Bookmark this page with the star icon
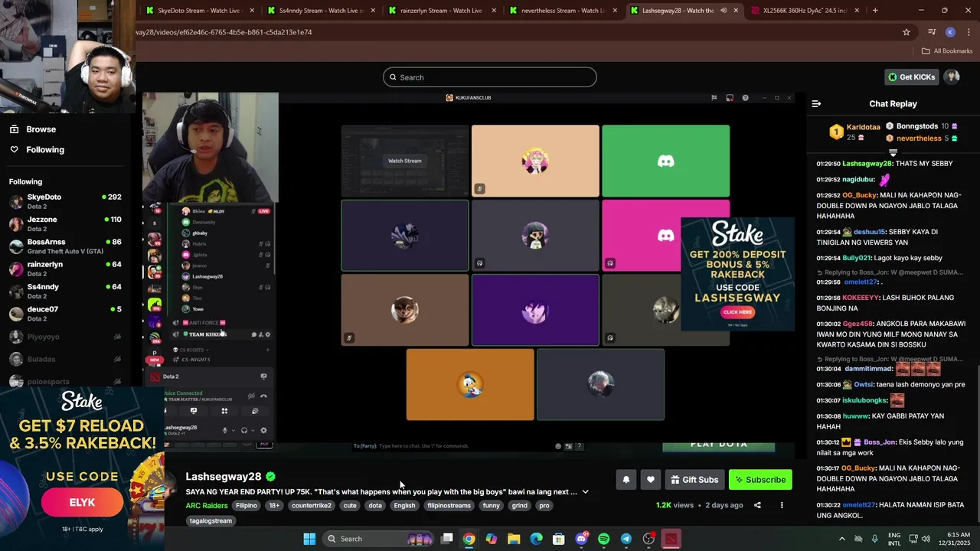Screen dimensions: 980x551 [x=906, y=32]
